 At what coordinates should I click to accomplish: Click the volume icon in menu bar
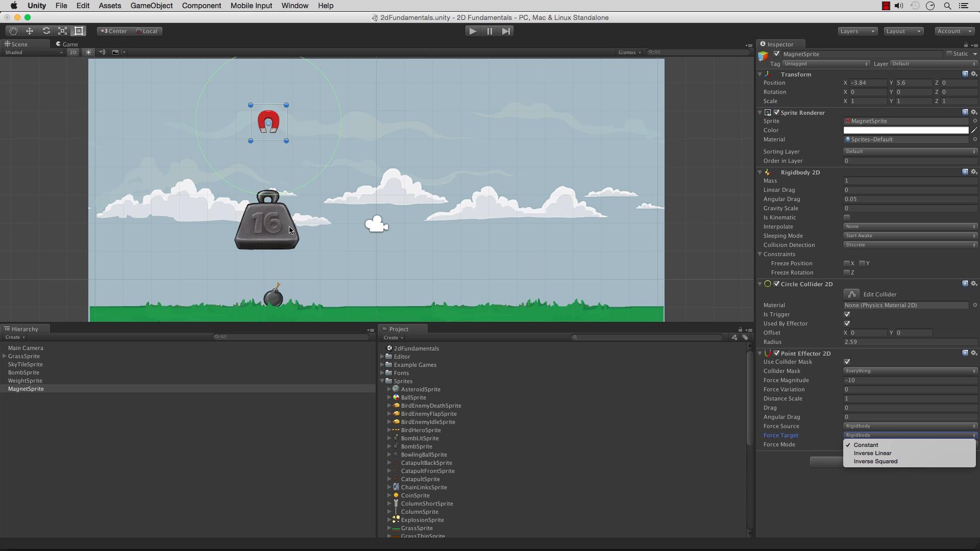pyautogui.click(x=899, y=6)
